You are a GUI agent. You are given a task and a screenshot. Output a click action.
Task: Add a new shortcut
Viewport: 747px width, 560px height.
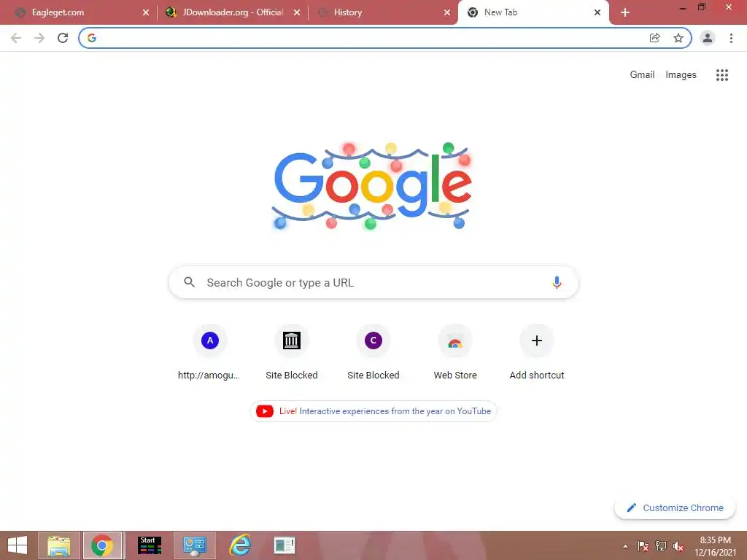pyautogui.click(x=537, y=352)
